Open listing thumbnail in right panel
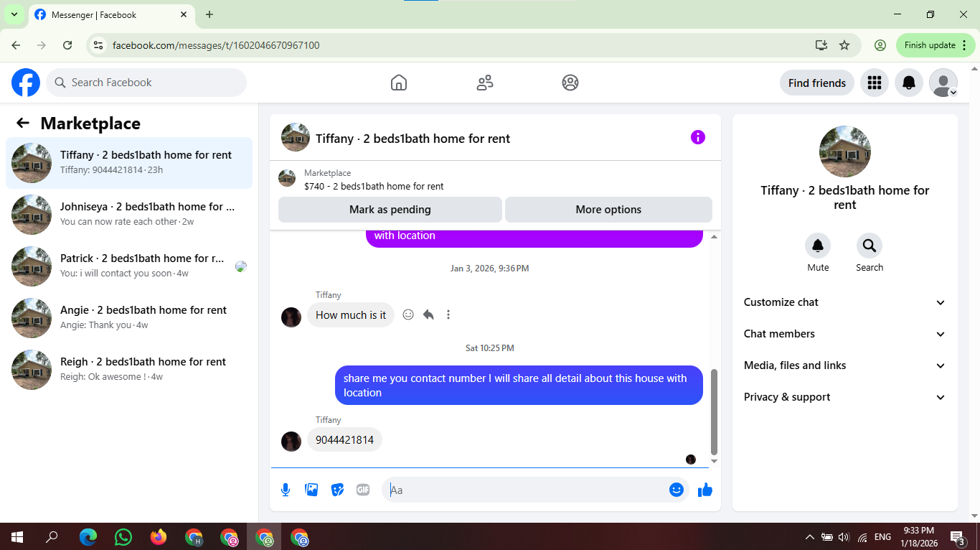 pos(845,152)
